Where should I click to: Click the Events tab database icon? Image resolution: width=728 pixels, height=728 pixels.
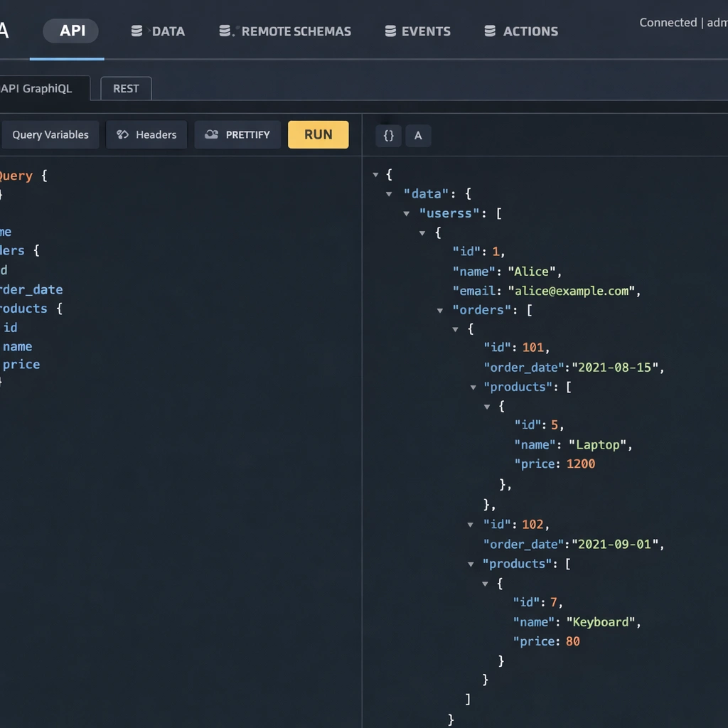[390, 31]
